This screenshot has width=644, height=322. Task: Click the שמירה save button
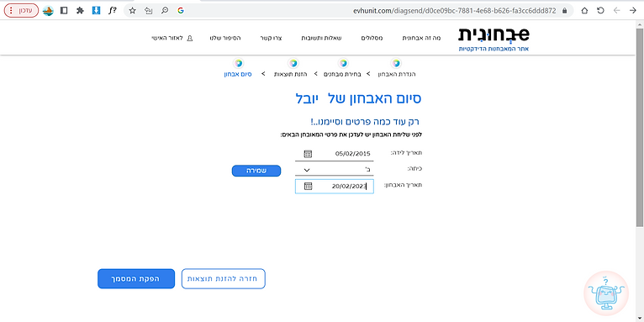coord(256,171)
